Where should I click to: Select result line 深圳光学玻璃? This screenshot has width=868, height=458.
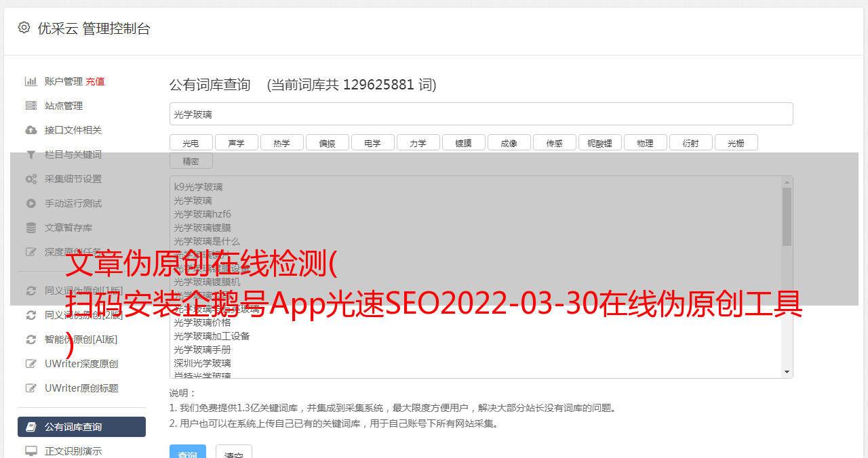click(x=202, y=363)
